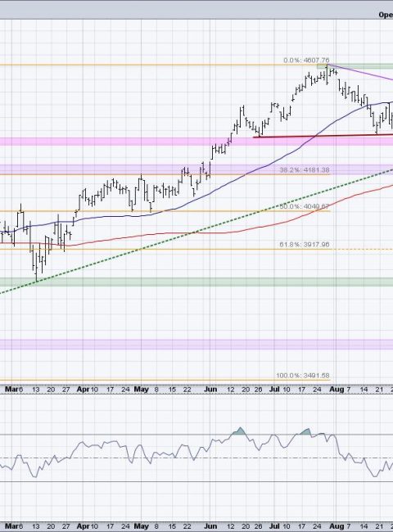Click the Jun label on the upper date axis
Viewport: 393px width, 532px height.
pyautogui.click(x=210, y=390)
